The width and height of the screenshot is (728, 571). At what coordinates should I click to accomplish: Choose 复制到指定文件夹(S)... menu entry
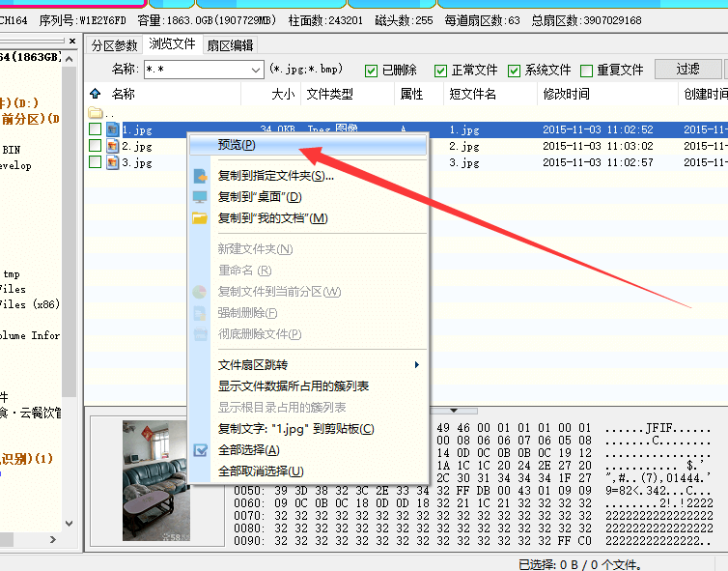coord(308,176)
